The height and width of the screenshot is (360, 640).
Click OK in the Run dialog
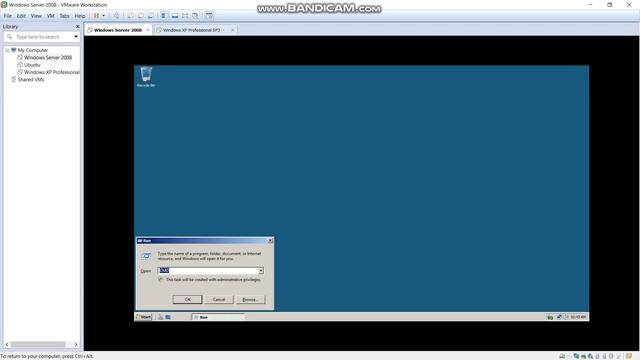coord(187,300)
